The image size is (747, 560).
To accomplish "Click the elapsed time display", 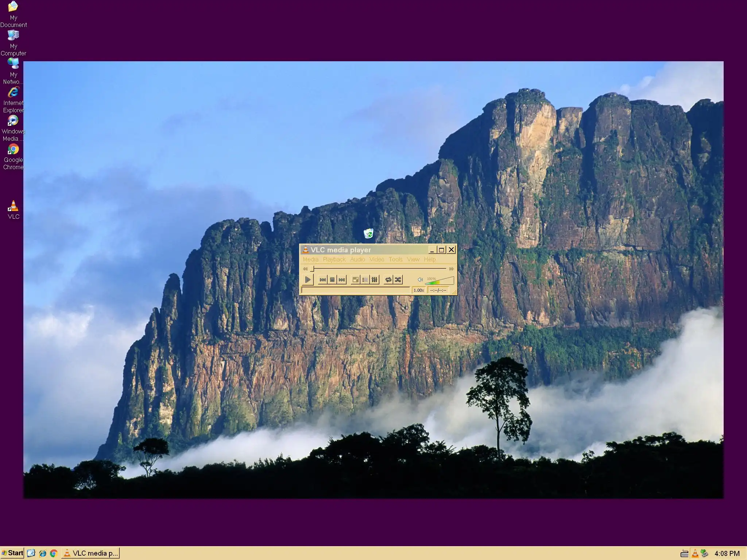I will [x=438, y=290].
